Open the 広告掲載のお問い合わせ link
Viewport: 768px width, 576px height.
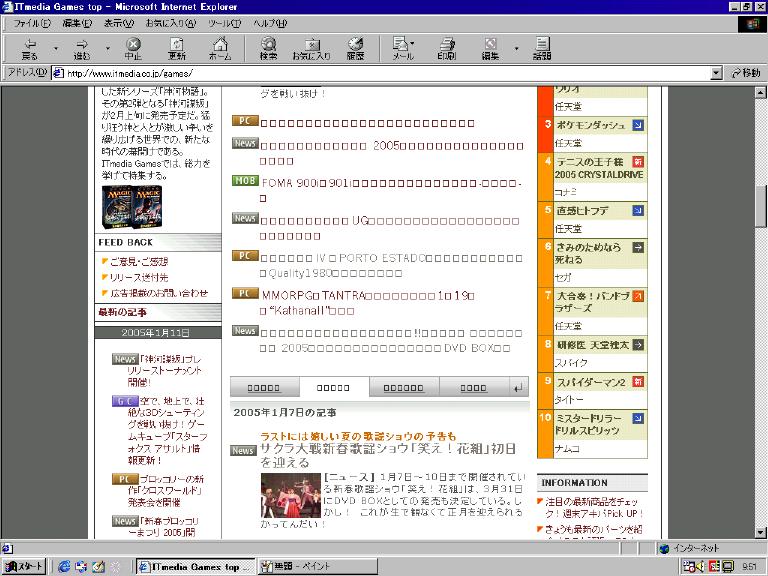[159, 293]
